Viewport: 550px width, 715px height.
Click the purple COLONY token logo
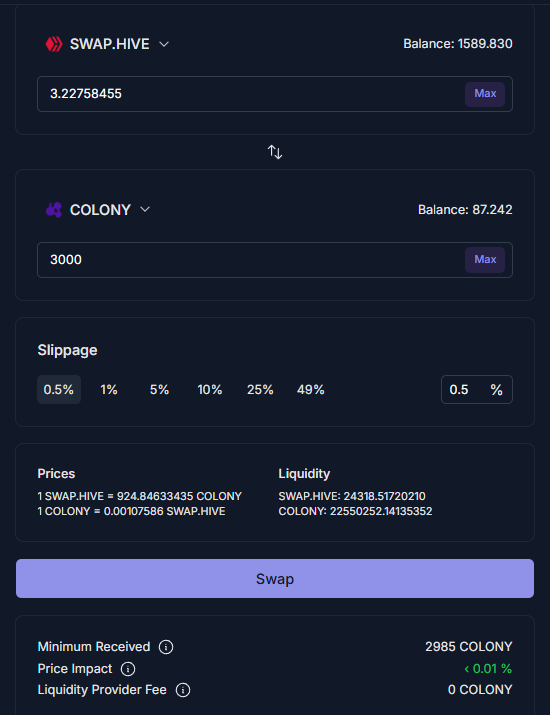(54, 210)
